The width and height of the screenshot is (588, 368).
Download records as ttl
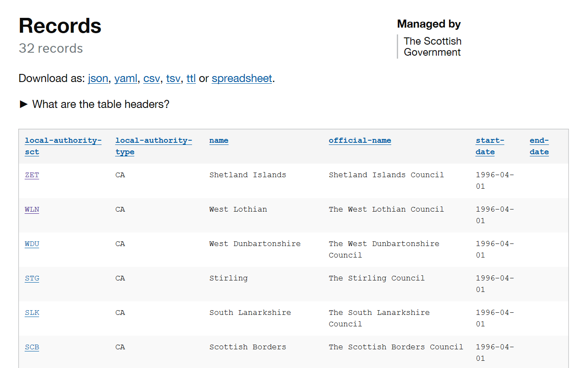[191, 79]
